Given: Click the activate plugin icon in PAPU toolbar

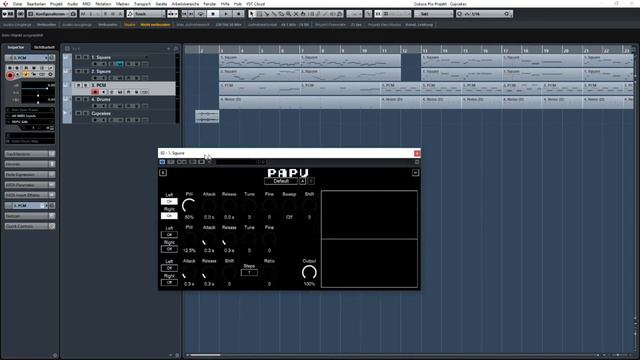Looking at the screenshot, I should click(x=162, y=162).
